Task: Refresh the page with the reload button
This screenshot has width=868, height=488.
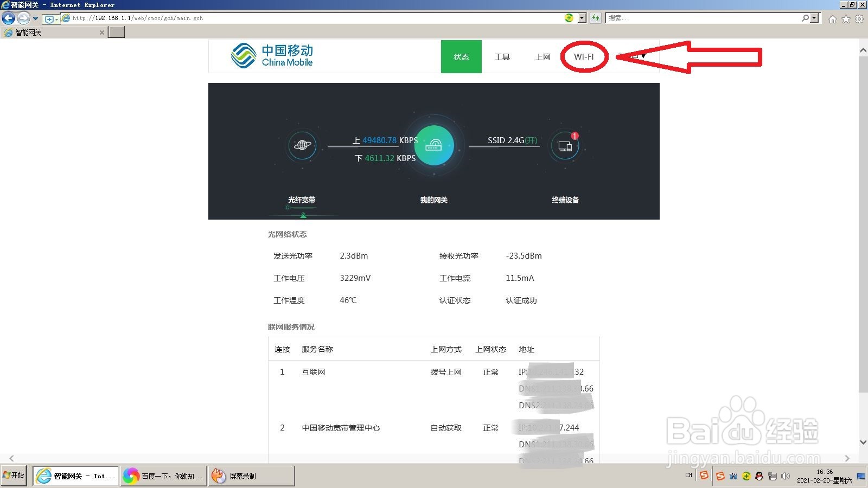Action: coord(596,18)
